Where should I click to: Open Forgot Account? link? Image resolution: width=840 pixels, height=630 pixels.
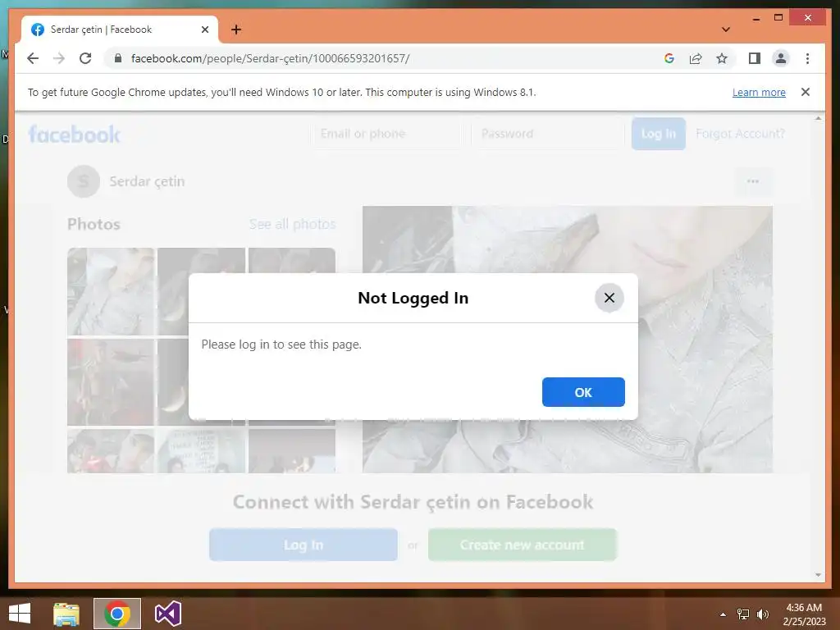pos(741,134)
